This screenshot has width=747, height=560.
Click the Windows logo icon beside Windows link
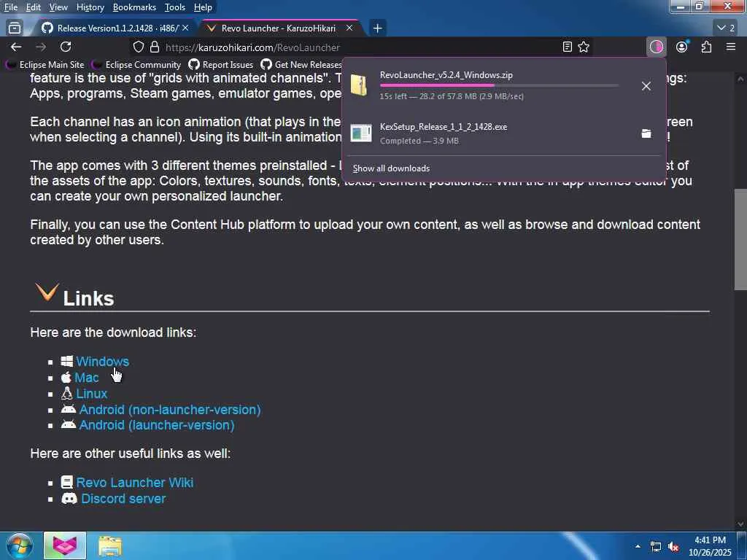66,362
